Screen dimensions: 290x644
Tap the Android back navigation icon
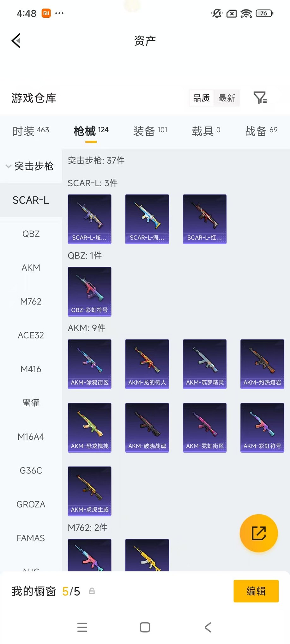(208, 627)
